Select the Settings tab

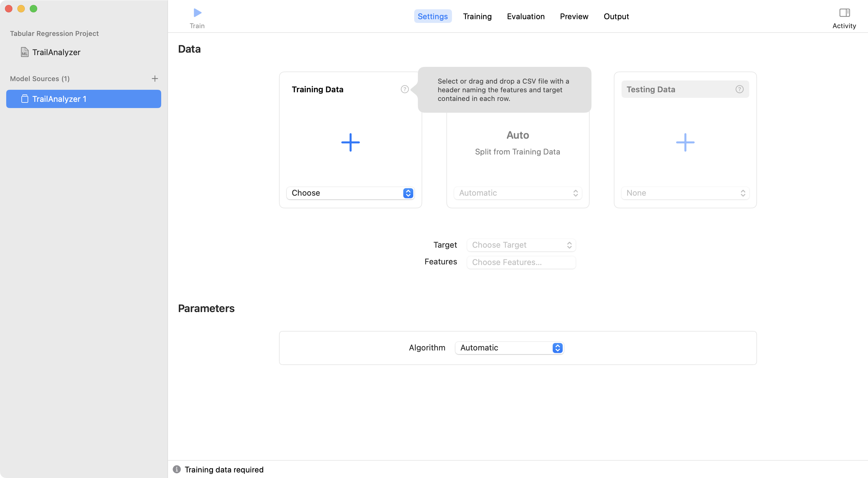pyautogui.click(x=433, y=16)
